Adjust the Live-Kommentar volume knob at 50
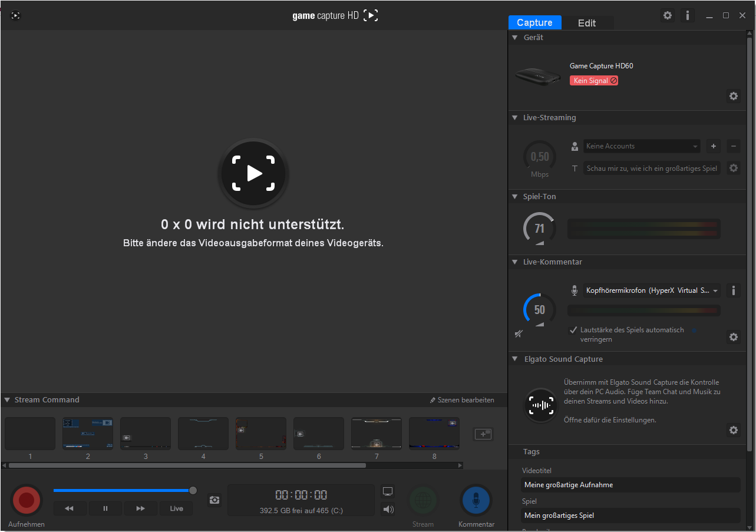This screenshot has width=756, height=532. [539, 310]
